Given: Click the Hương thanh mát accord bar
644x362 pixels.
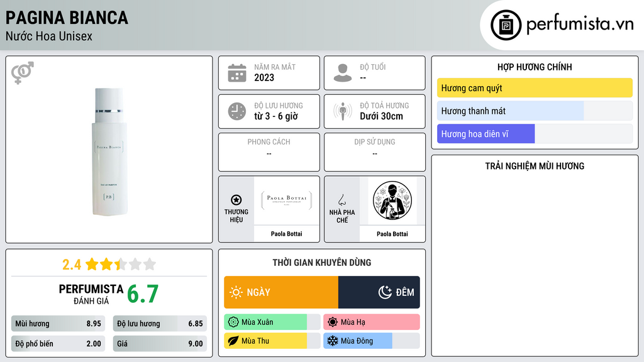Looking at the screenshot, I should 535,111.
